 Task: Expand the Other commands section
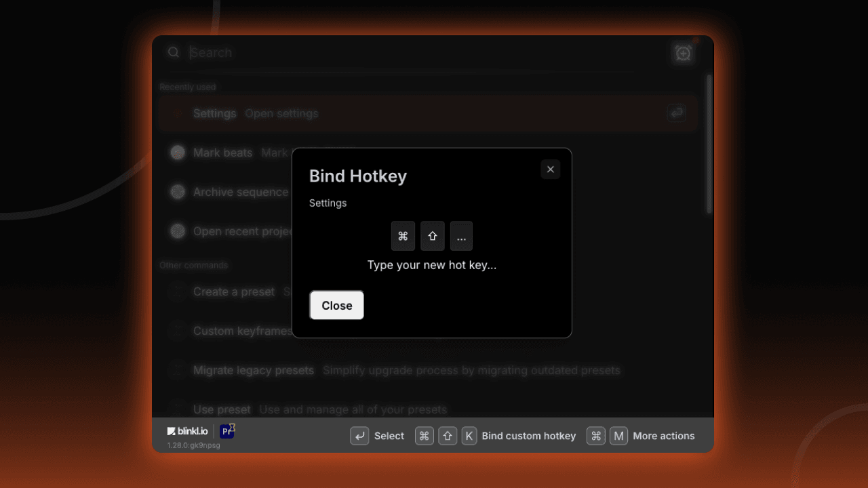coord(194,265)
